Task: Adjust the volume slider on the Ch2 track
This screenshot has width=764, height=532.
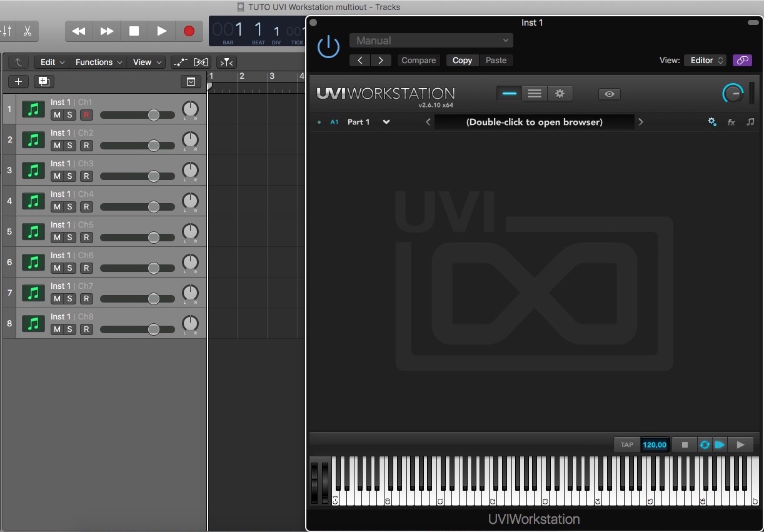Action: pyautogui.click(x=154, y=146)
